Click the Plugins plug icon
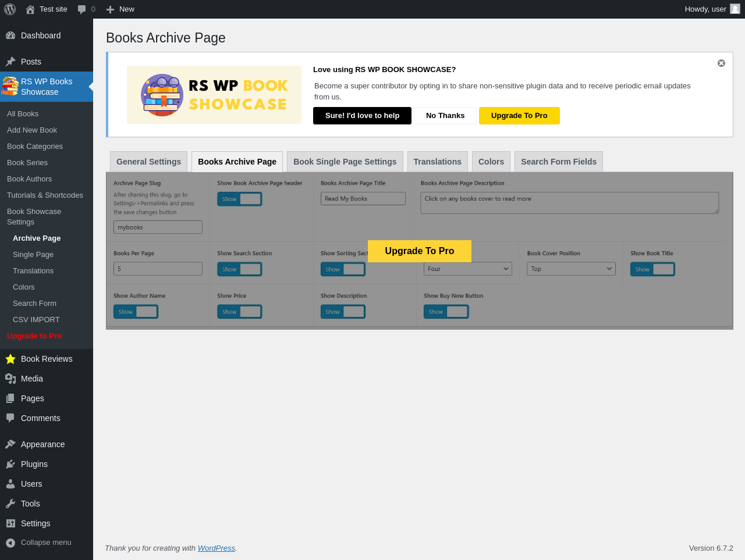Screen dimensions: 745x560 pos(10,464)
